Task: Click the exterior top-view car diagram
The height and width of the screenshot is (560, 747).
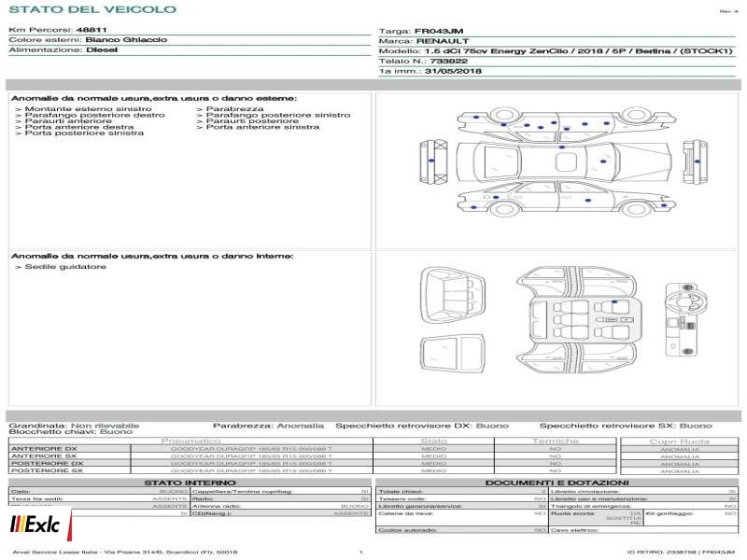Action: pyautogui.click(x=564, y=161)
